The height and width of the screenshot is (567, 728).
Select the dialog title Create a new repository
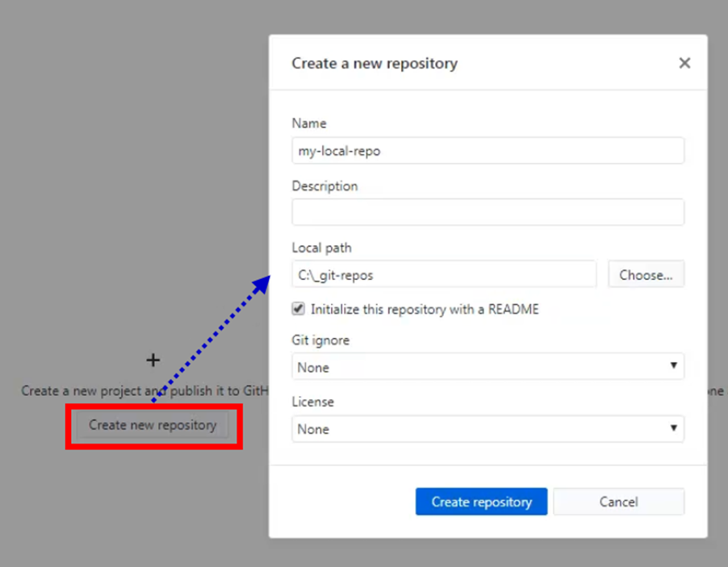pyautogui.click(x=375, y=63)
